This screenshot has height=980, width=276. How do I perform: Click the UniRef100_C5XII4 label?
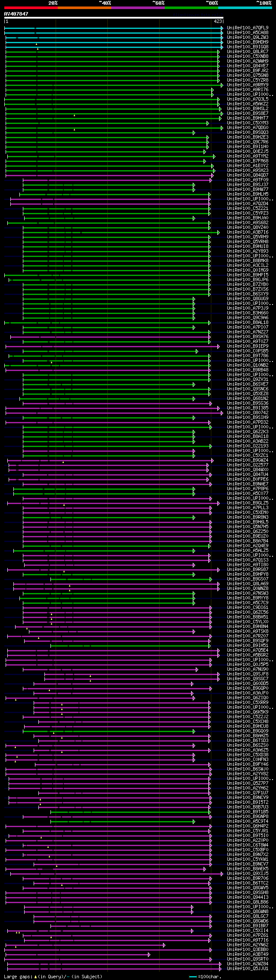(248, 930)
